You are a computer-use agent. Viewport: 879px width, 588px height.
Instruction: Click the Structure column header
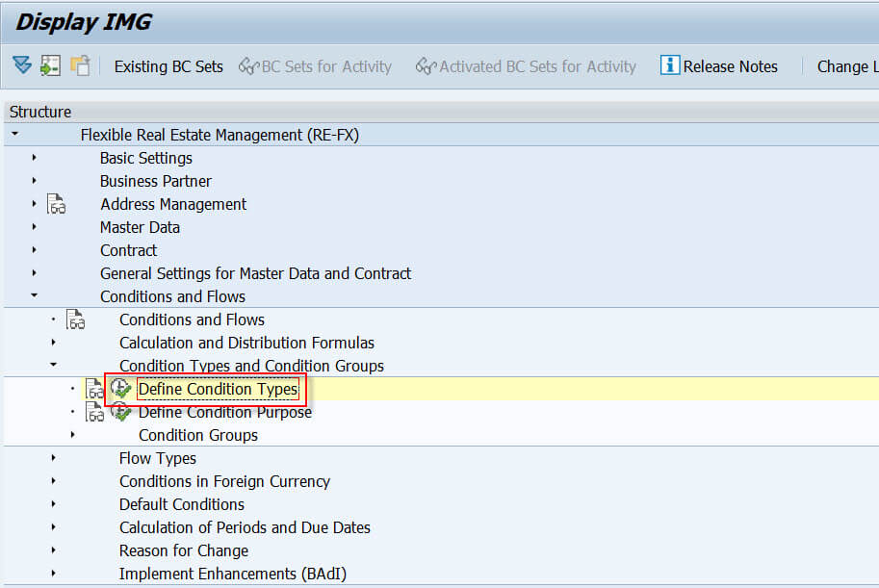pyautogui.click(x=441, y=112)
